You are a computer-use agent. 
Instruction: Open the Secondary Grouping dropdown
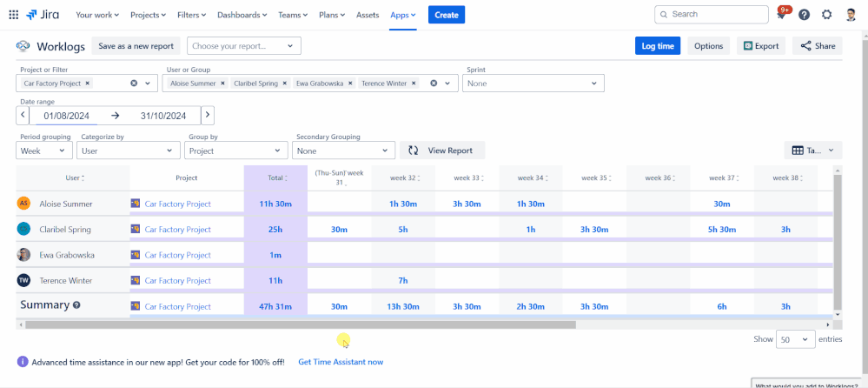coord(344,151)
